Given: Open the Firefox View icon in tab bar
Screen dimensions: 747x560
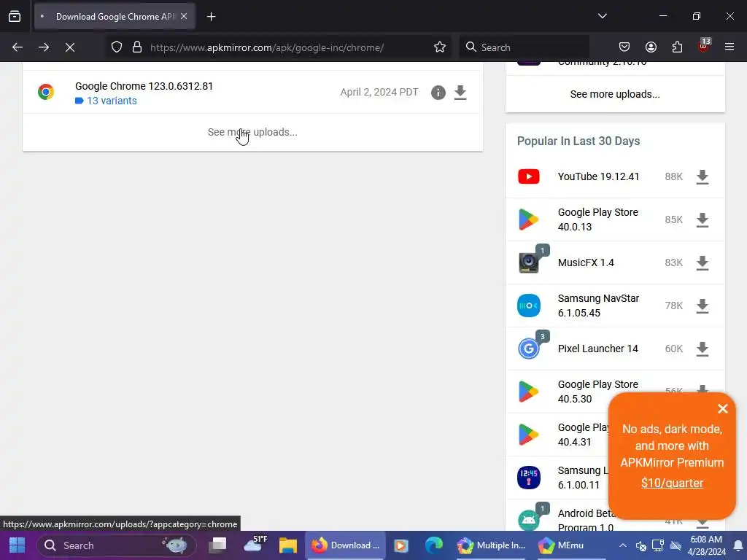Looking at the screenshot, I should 15,16.
